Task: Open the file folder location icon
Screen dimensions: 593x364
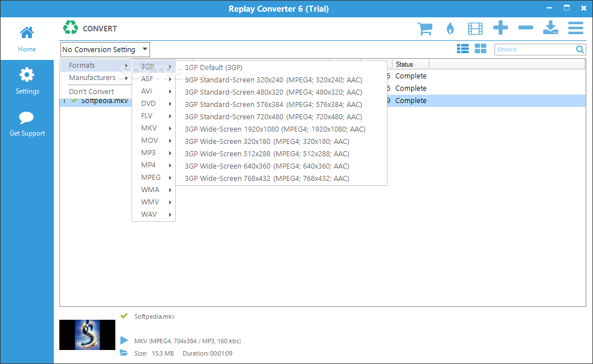Action: click(124, 353)
